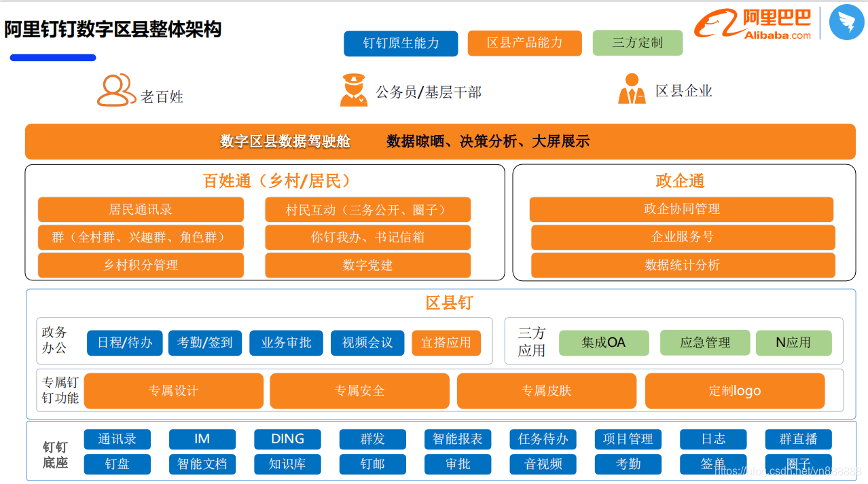Select the 钉钉原生能力 legend box
The height and width of the screenshot is (484, 868).
401,43
